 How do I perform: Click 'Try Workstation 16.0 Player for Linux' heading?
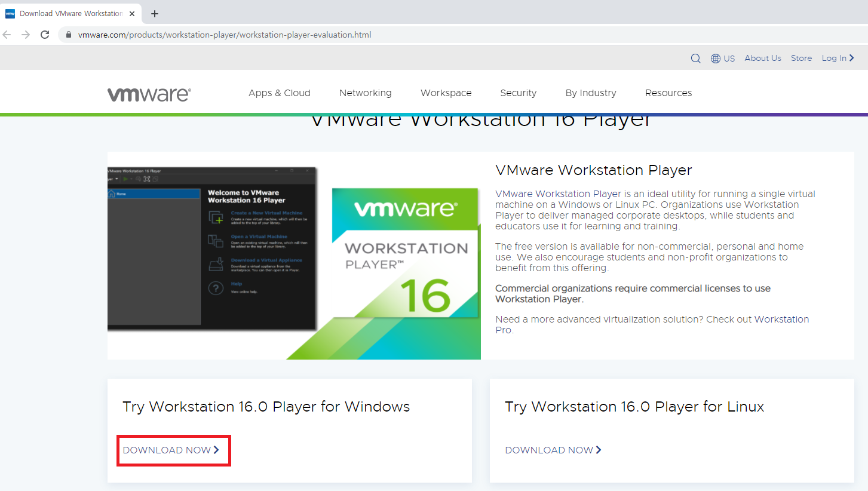pos(634,407)
